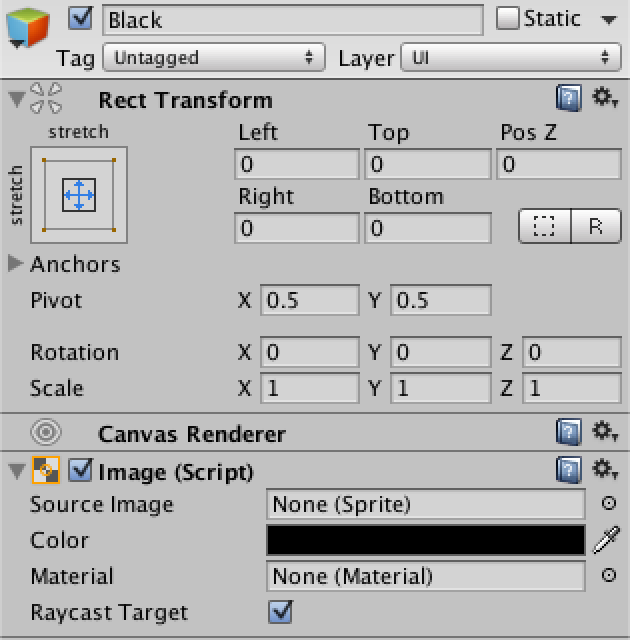Open the Static flags dropdown arrow

click(x=609, y=20)
